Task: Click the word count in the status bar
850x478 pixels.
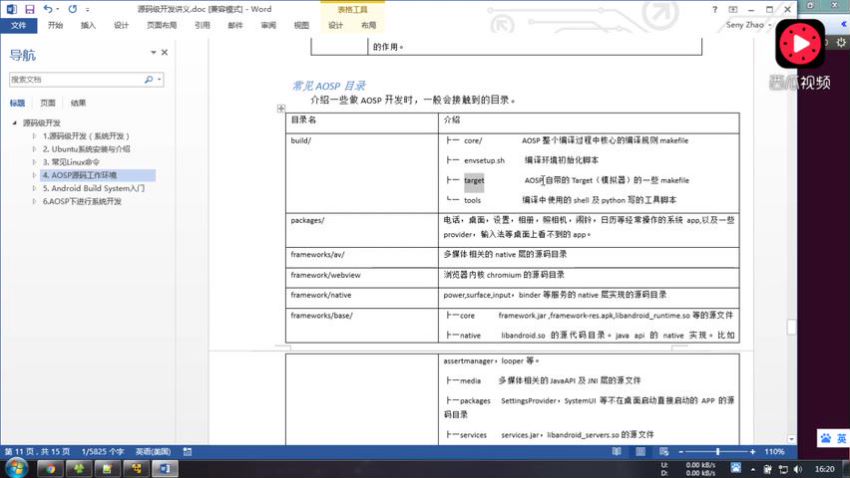Action: pyautogui.click(x=102, y=451)
